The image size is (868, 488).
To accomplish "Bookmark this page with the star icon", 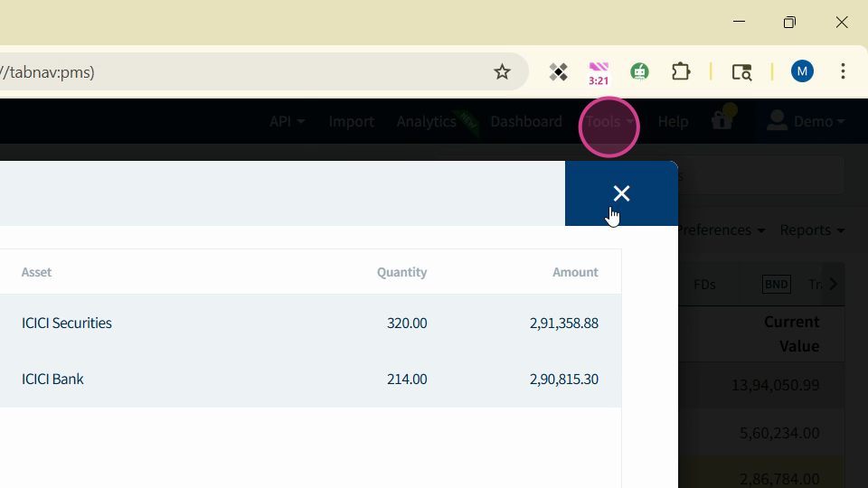I will [x=502, y=72].
